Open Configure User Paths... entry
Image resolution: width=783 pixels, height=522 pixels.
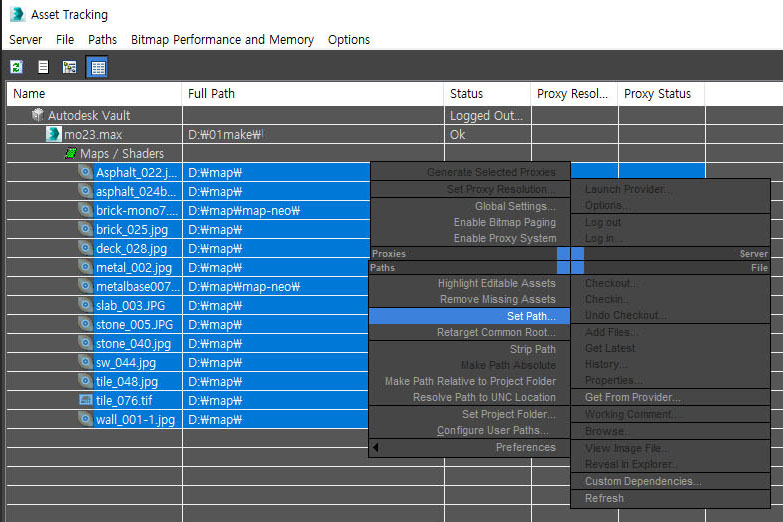tap(469, 430)
